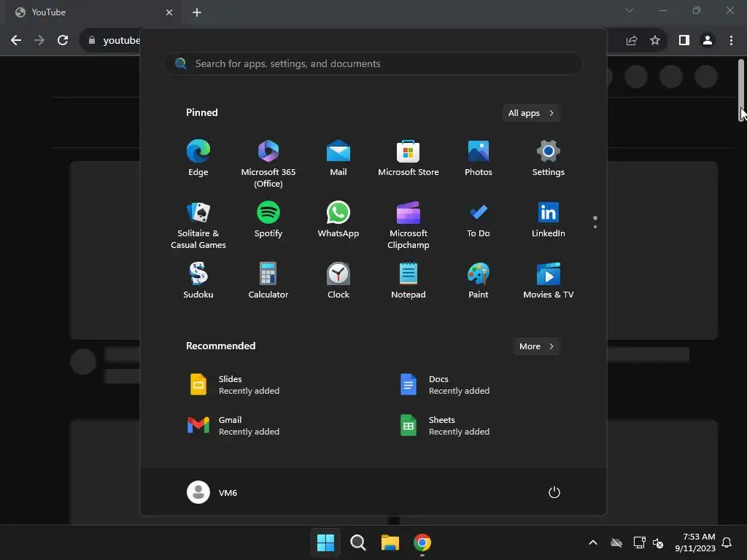747x560 pixels.
Task: Open the LinkedIn app
Action: pos(549,219)
